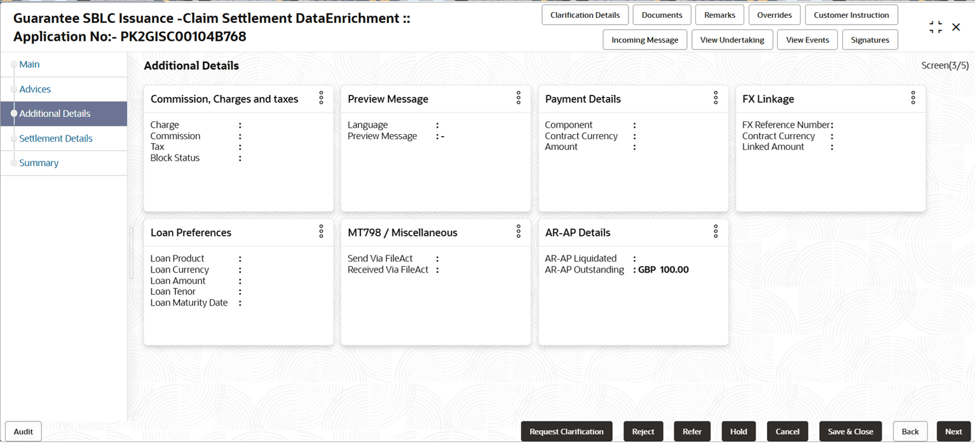Click the Loan Preferences card title

tap(191, 233)
